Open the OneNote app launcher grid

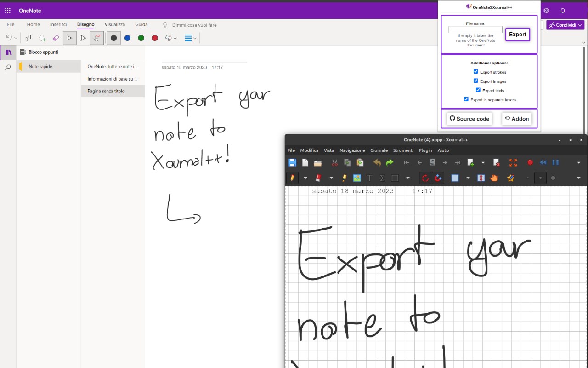click(x=8, y=11)
